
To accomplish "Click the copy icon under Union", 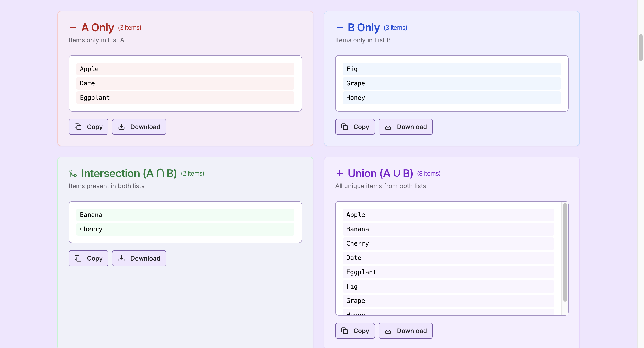I will pos(345,331).
